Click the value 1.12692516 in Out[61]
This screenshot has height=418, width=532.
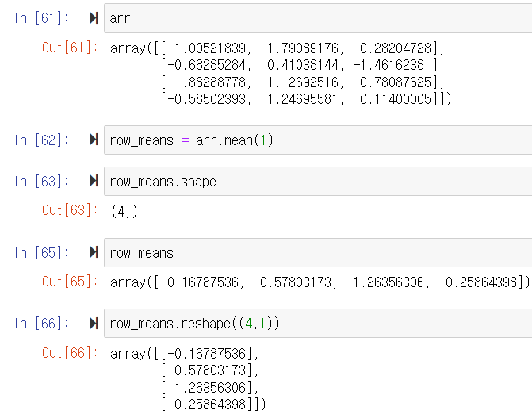coord(303,82)
